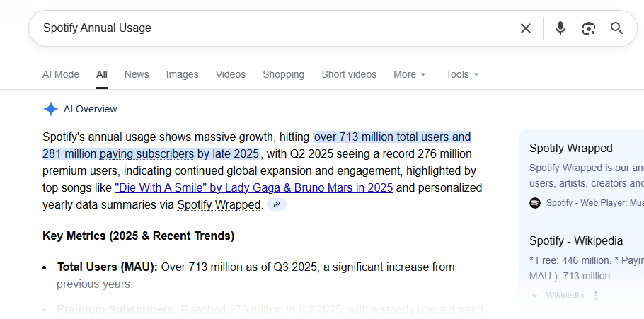The width and height of the screenshot is (644, 319).
Task: Open search by image camera icon
Action: pyautogui.click(x=589, y=28)
